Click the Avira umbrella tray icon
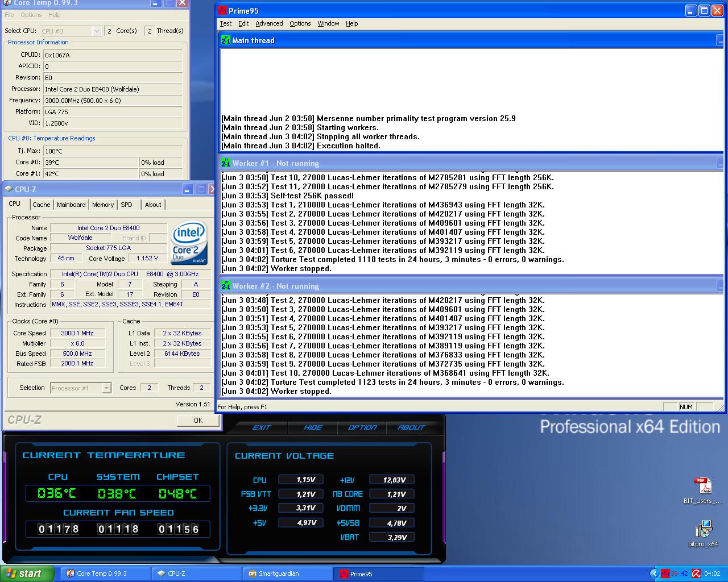The height and width of the screenshot is (582, 728). click(x=696, y=574)
